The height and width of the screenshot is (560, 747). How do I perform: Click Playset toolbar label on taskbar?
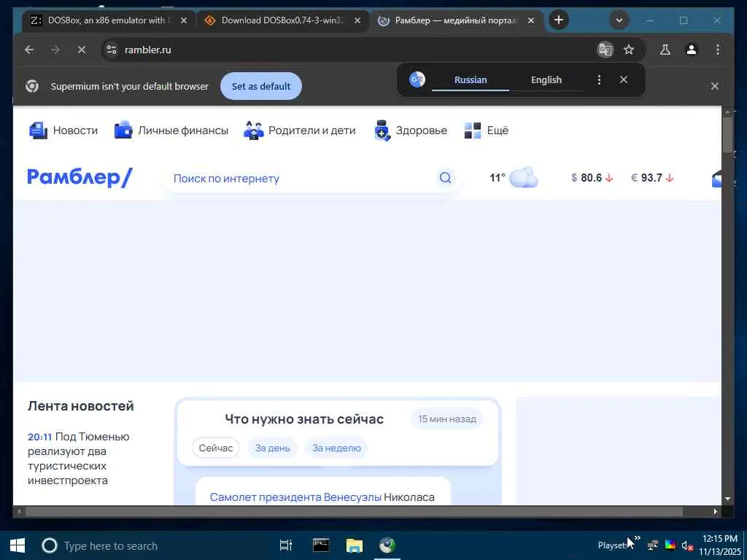(612, 545)
